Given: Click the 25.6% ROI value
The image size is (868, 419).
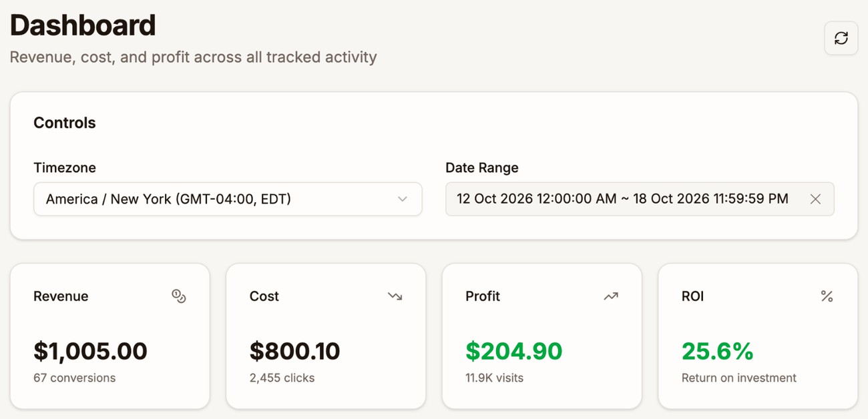Looking at the screenshot, I should (x=718, y=351).
